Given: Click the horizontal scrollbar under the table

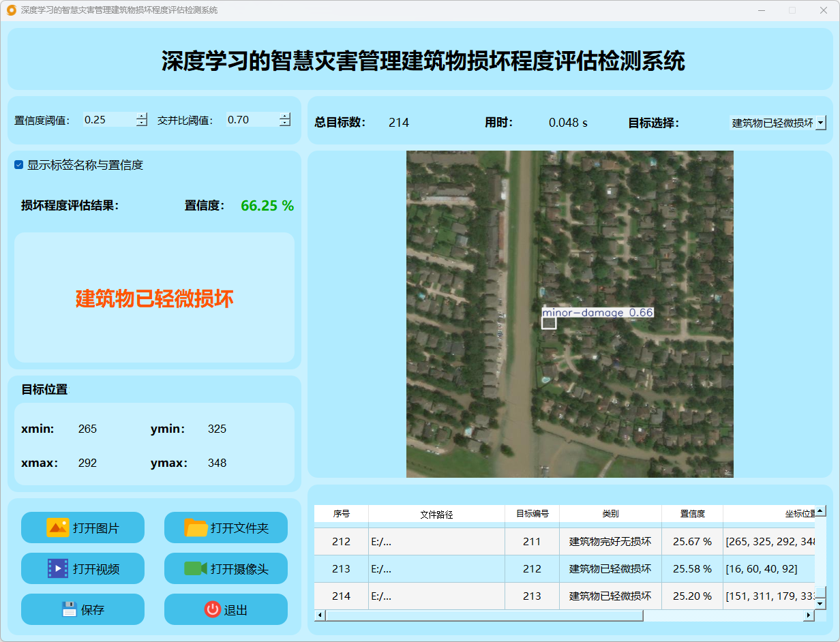Looking at the screenshot, I should tap(484, 615).
